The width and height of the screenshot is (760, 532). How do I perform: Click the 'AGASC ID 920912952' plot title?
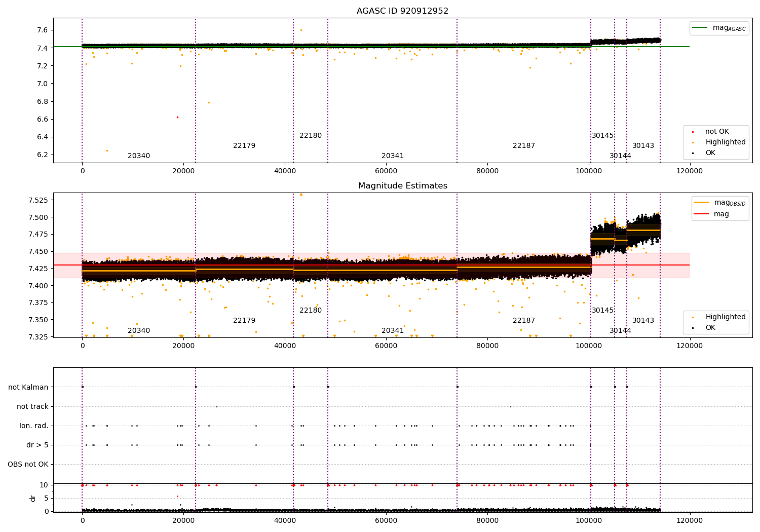(402, 11)
